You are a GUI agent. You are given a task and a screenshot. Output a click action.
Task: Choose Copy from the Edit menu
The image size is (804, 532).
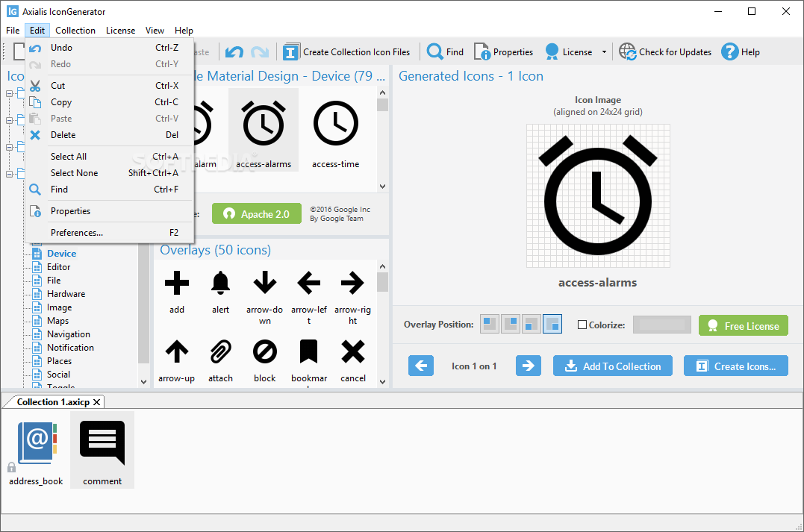110,102
